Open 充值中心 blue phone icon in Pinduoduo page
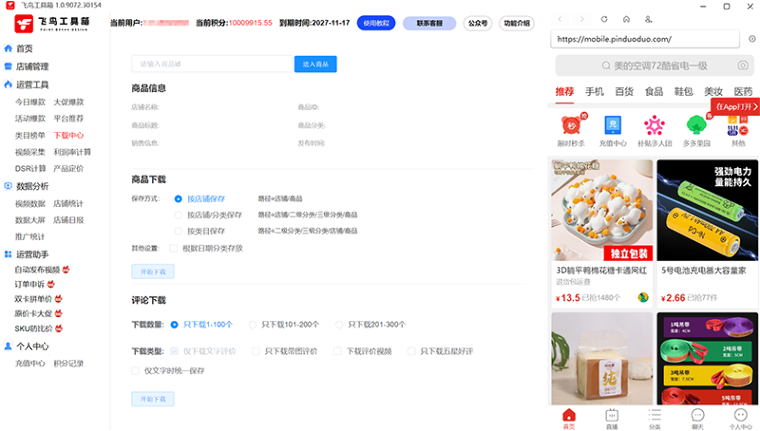This screenshot has width=760, height=431. pos(613,125)
